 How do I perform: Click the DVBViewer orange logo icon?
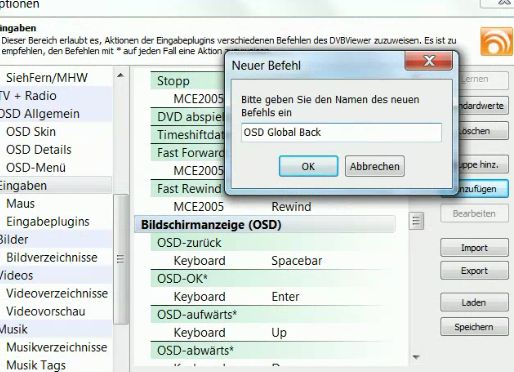tap(496, 41)
